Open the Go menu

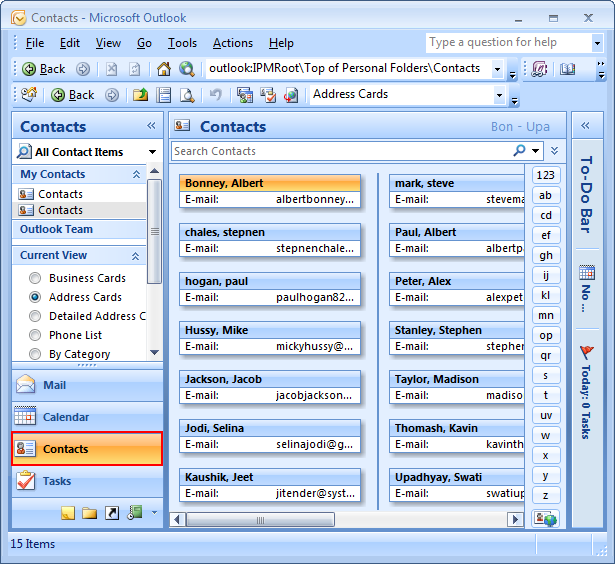tap(144, 43)
